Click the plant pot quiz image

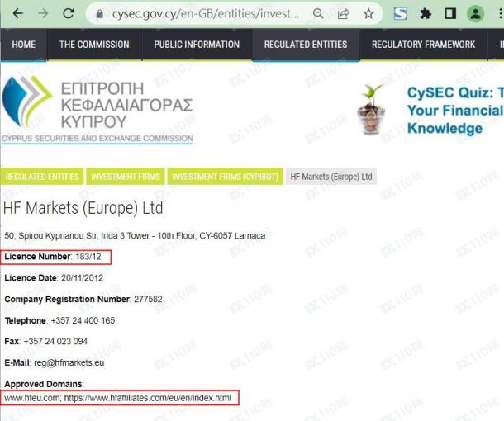pyautogui.click(x=371, y=109)
